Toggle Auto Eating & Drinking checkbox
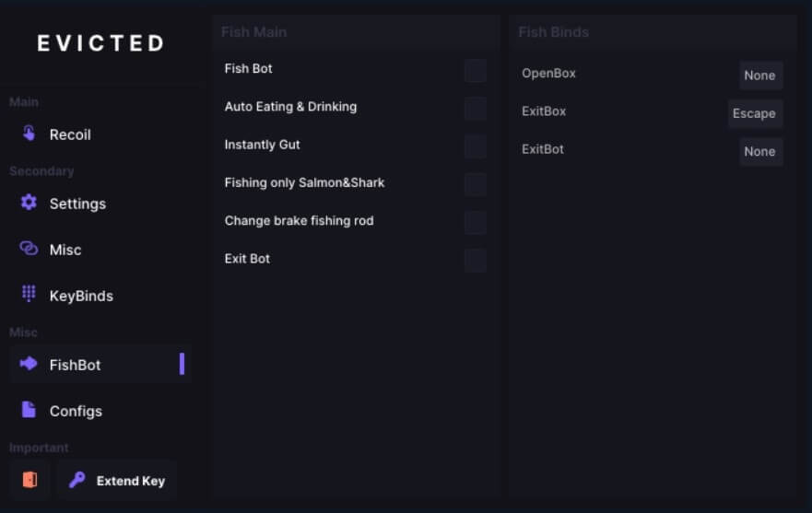This screenshot has width=812, height=513. point(475,108)
